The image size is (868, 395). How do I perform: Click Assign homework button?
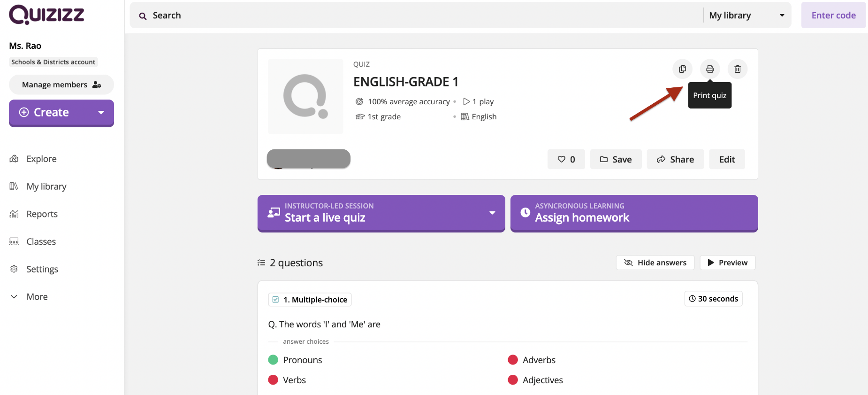pos(634,213)
